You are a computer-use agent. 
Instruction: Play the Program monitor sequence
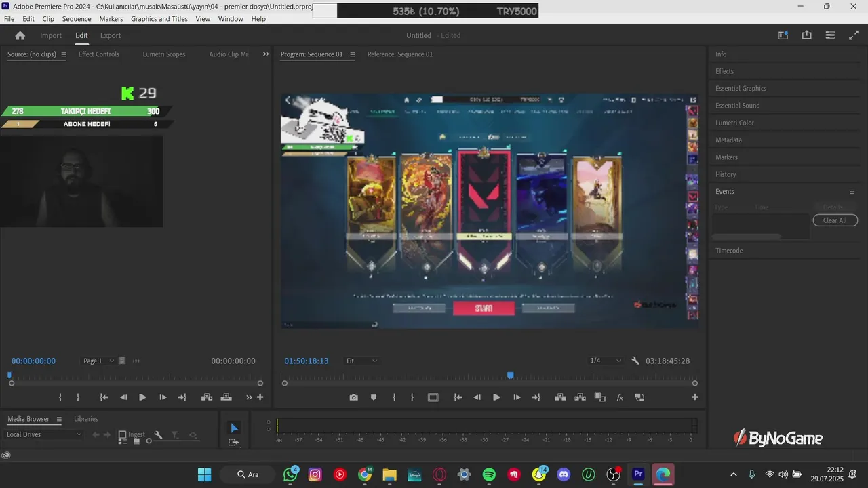click(496, 397)
